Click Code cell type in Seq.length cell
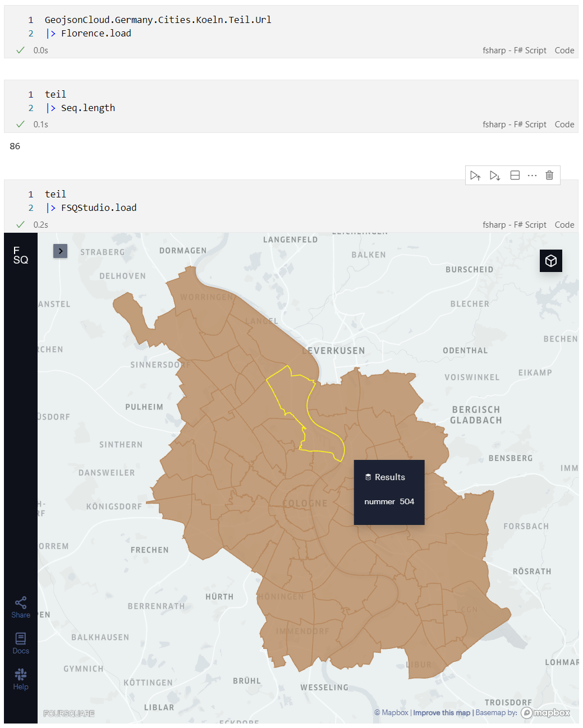The image size is (583, 728). (564, 125)
